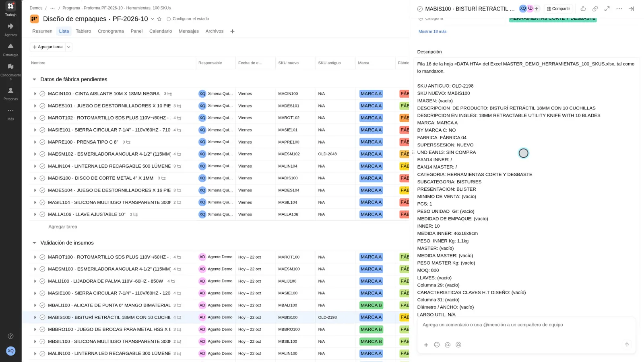This screenshot has width=644, height=362.
Task: Attach a file with comment plus icon
Action: [426, 345]
